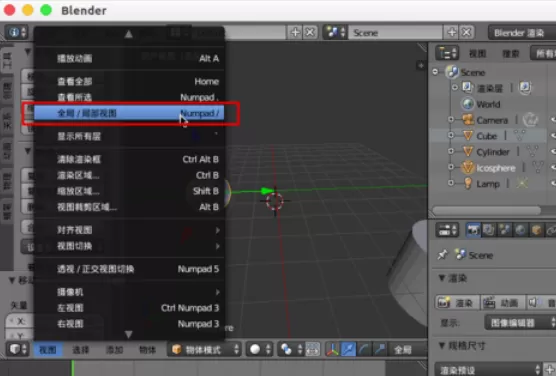The width and height of the screenshot is (556, 376).
Task: Open the 对齐视图 submenu
Action: click(x=130, y=230)
